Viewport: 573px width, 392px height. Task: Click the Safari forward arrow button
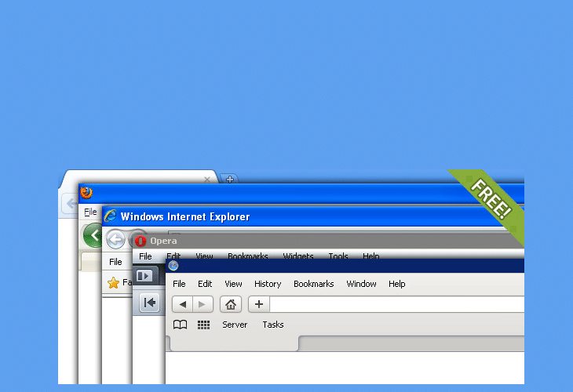tap(203, 305)
